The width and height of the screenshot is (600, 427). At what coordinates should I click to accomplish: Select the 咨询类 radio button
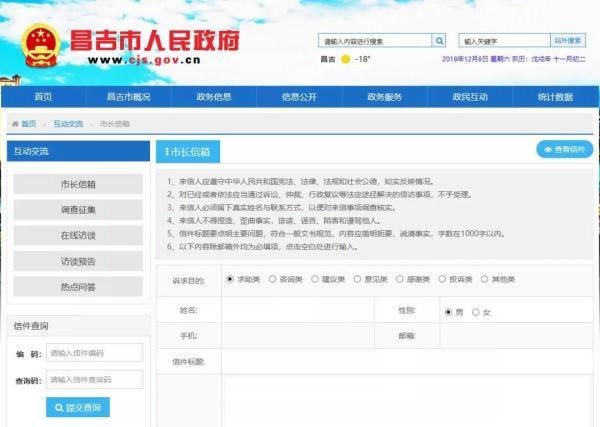(x=272, y=279)
